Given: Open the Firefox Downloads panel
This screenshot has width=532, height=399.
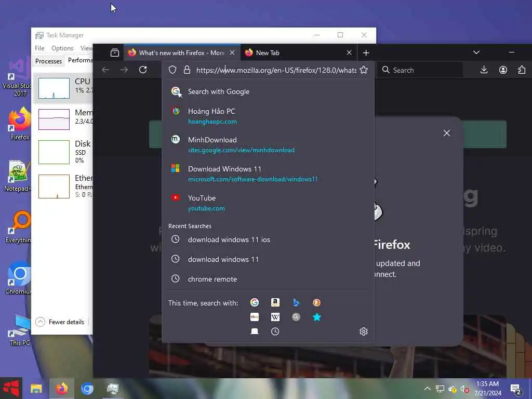Looking at the screenshot, I should 484,70.
